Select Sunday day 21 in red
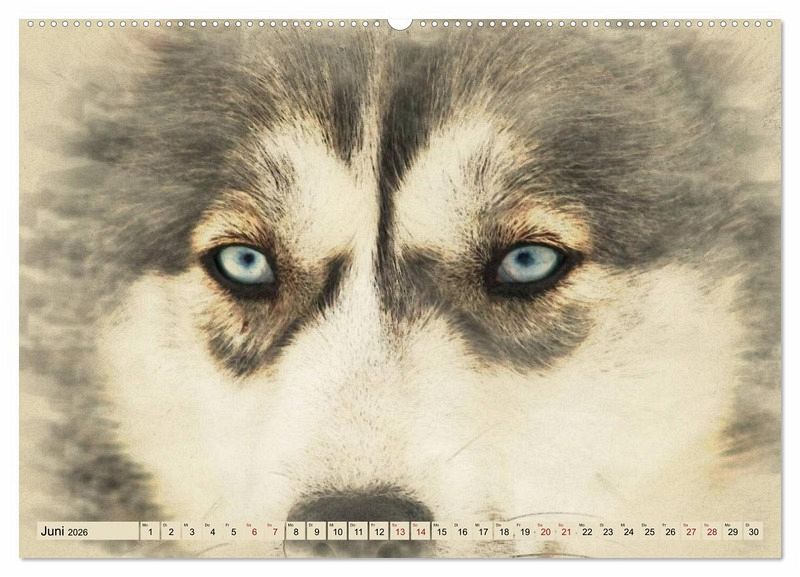Screen dimensions: 800x577 pos(566,531)
